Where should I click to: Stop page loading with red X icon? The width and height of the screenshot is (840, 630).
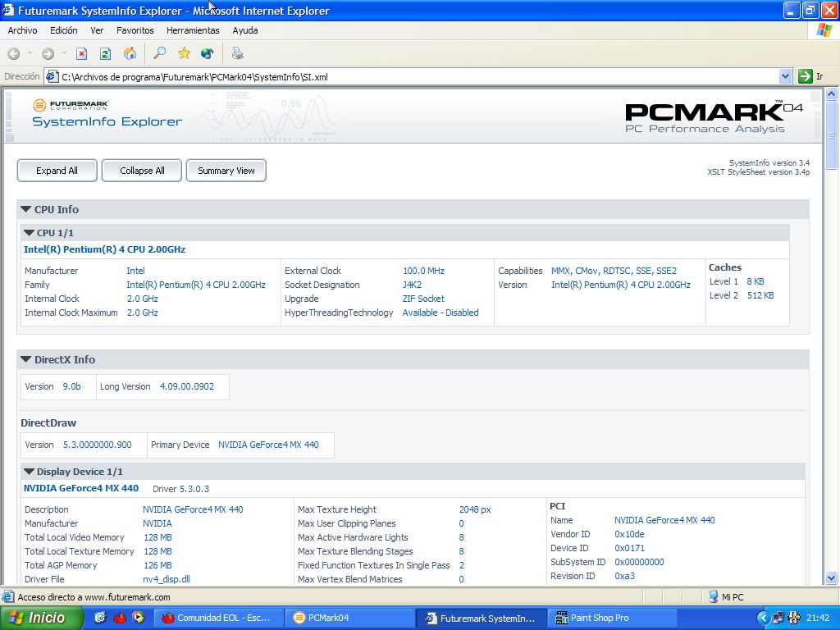(x=81, y=53)
